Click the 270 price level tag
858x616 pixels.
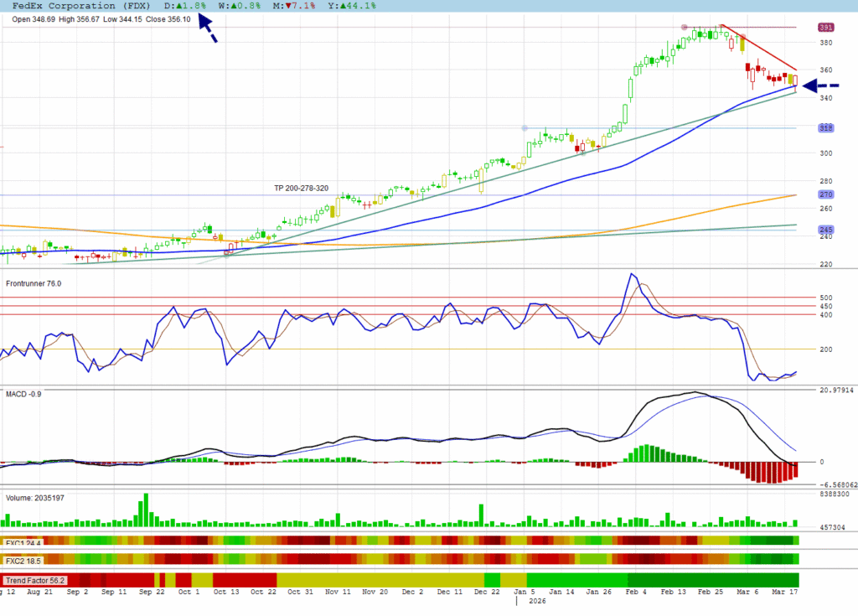click(826, 195)
